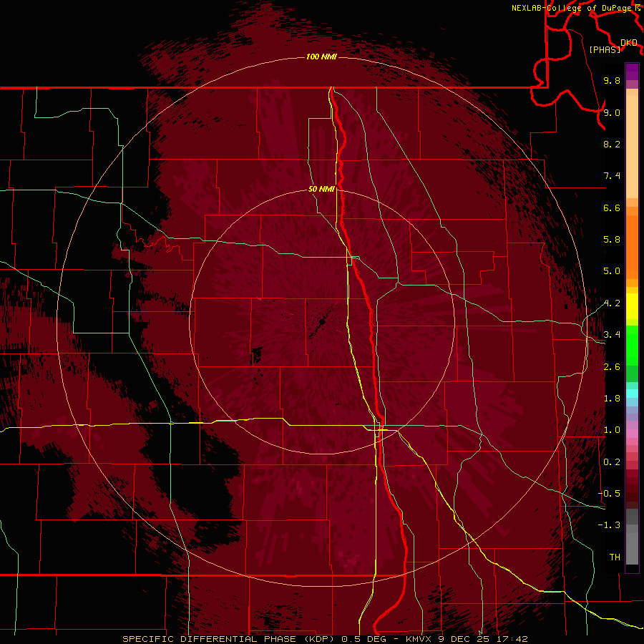The height and width of the screenshot is (644, 644).
Task: Click the 9.8 value on the color scale
Action: (612, 80)
